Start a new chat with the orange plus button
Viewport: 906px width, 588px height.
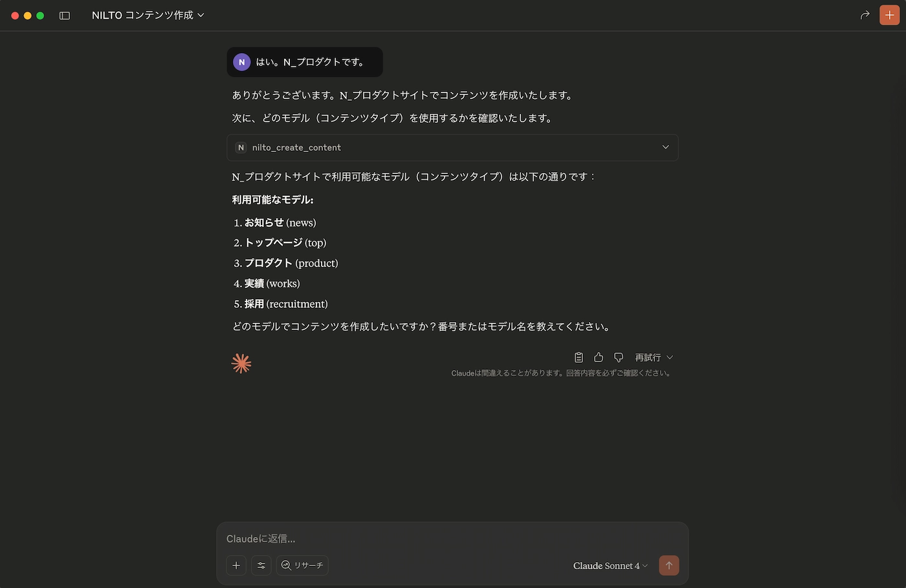(890, 15)
